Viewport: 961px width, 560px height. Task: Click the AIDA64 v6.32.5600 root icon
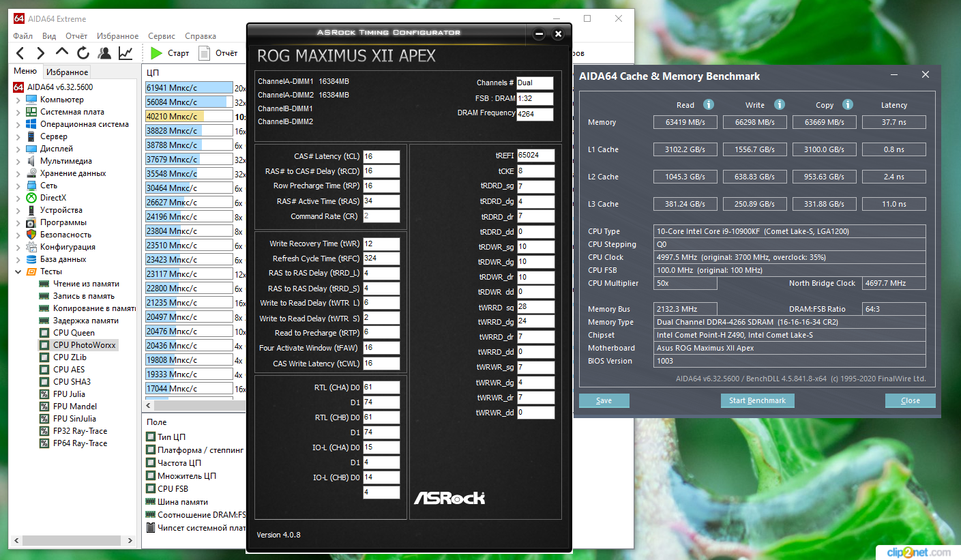[x=18, y=87]
